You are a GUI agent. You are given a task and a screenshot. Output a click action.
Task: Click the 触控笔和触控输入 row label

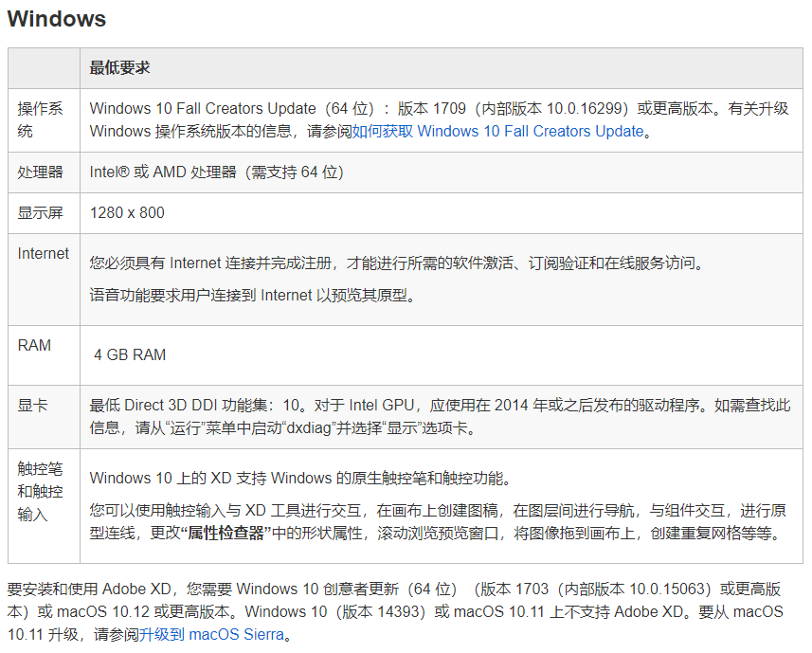click(x=40, y=492)
